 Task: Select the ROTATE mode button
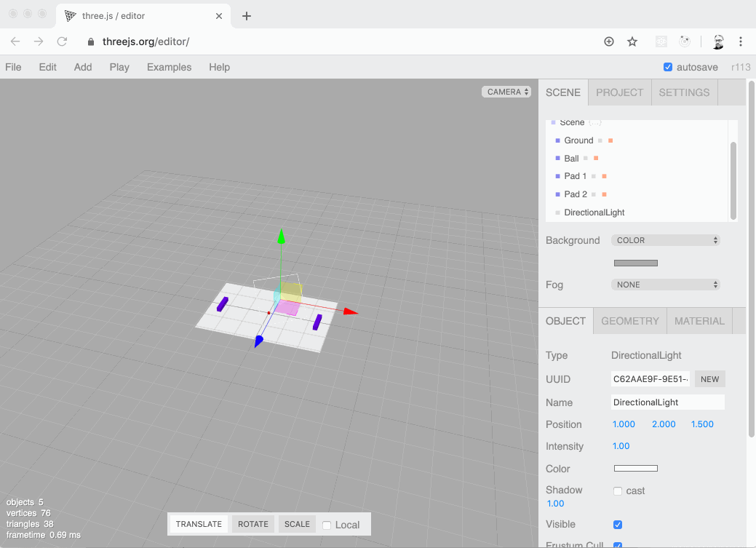pyautogui.click(x=253, y=524)
